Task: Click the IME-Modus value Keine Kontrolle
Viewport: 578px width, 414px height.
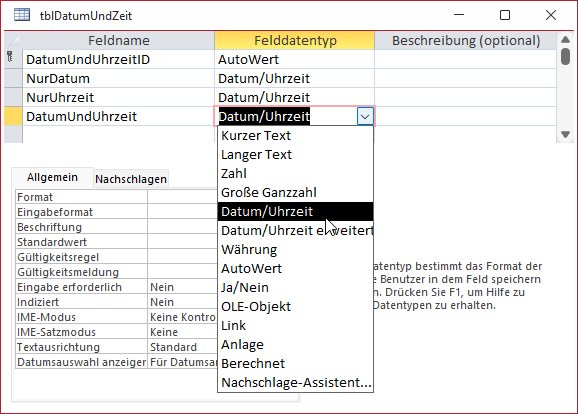Action: coord(183,317)
